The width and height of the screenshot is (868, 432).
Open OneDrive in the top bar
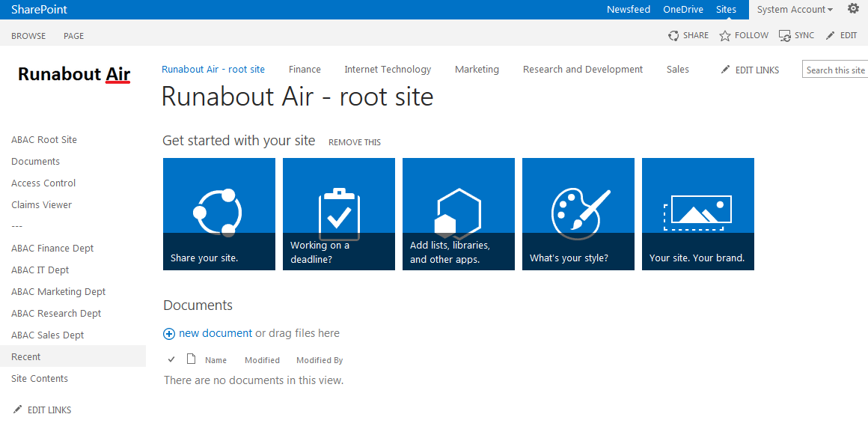[x=683, y=10]
